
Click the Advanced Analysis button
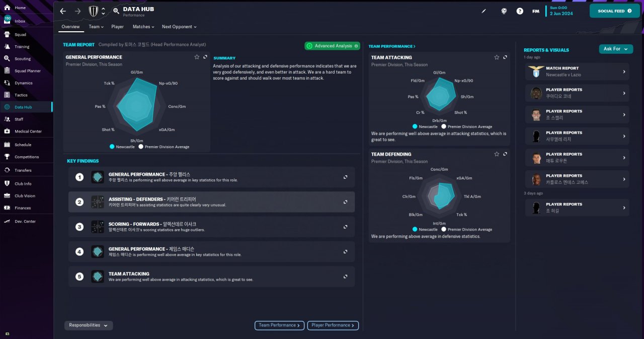click(333, 46)
